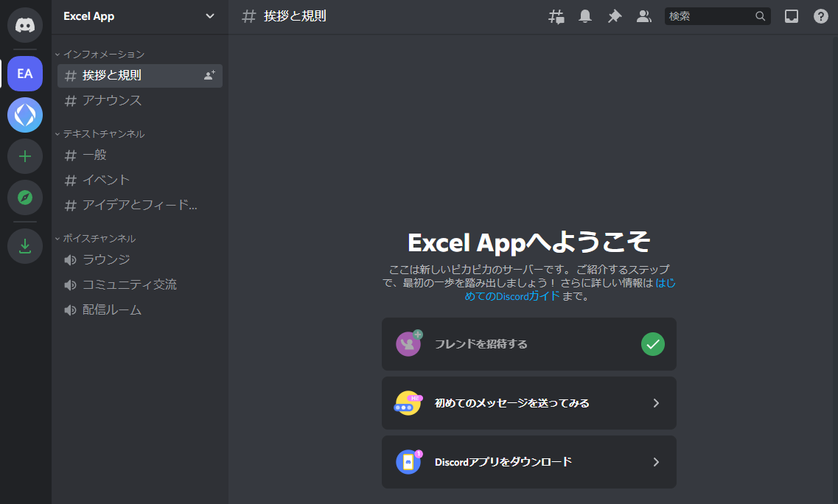Open the inbox icon

coord(792,16)
